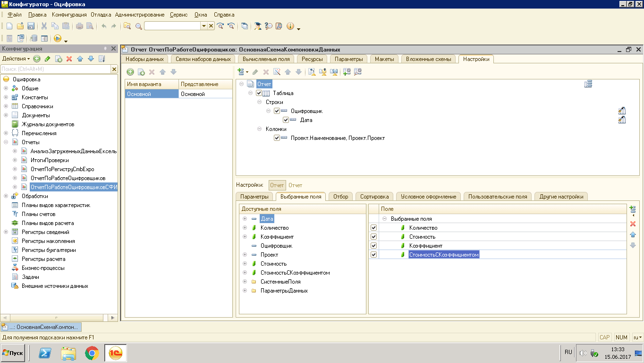Click the add settings variant green plus
The width and height of the screenshot is (644, 363).
[x=130, y=72]
